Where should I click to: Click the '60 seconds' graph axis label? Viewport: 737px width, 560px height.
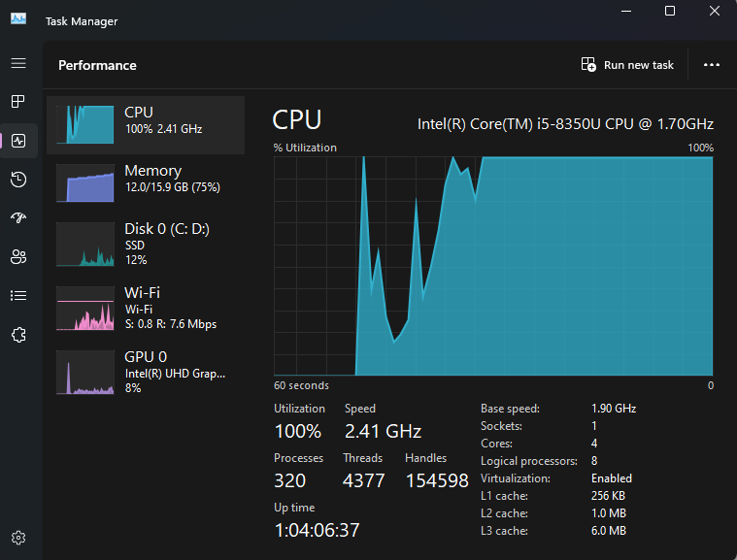[x=301, y=385]
